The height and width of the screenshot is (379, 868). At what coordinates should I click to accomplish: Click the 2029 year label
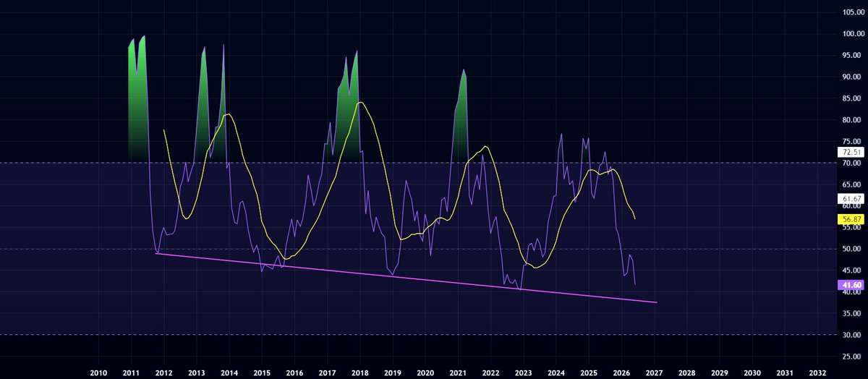point(720,372)
